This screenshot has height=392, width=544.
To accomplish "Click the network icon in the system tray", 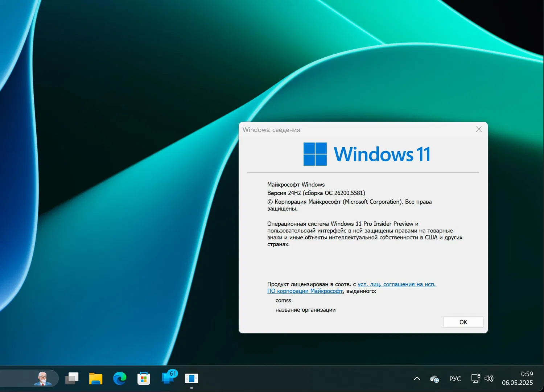I will [x=475, y=379].
